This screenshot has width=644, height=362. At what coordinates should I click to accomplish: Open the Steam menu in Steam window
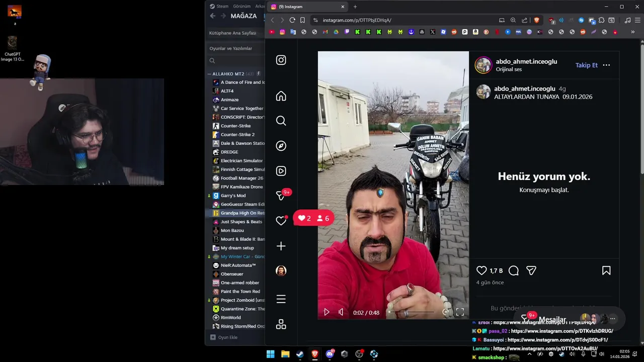point(219,7)
